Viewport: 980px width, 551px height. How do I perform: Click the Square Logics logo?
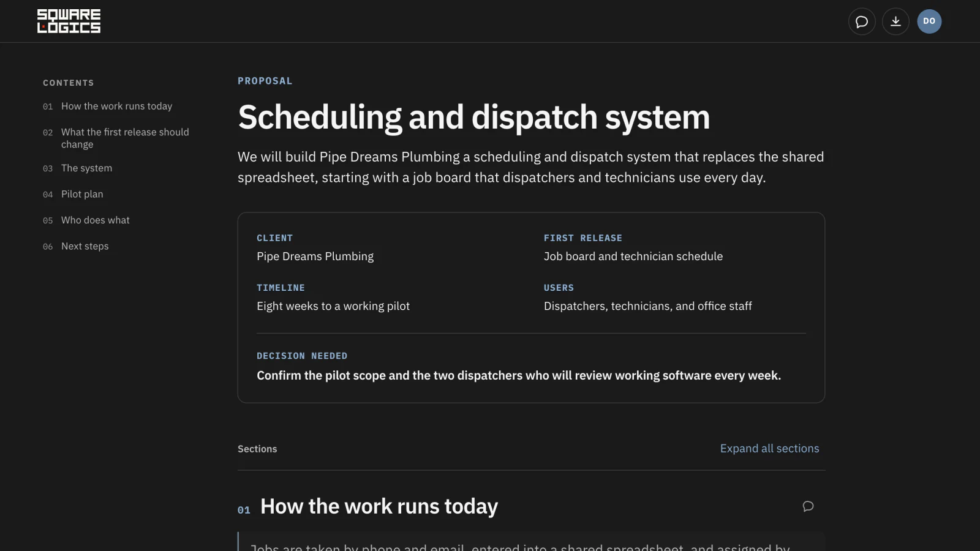pos(69,21)
